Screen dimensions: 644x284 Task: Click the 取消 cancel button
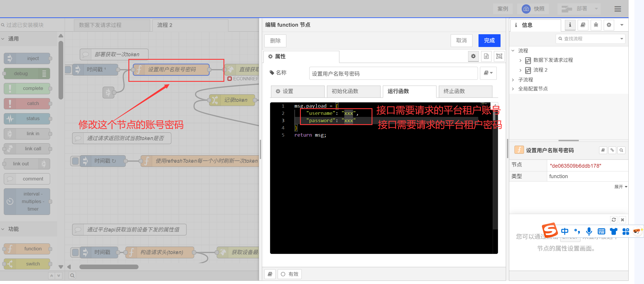tap(461, 41)
